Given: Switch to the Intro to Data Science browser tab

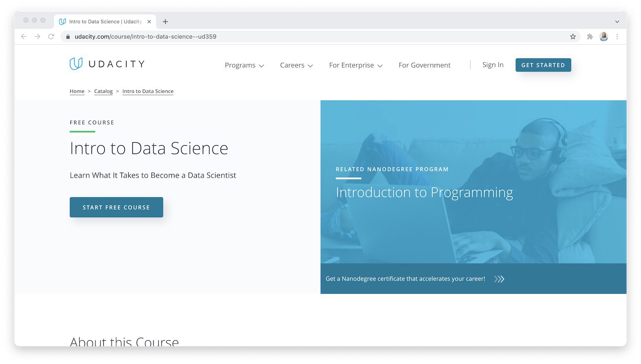Looking at the screenshot, I should 104,21.
